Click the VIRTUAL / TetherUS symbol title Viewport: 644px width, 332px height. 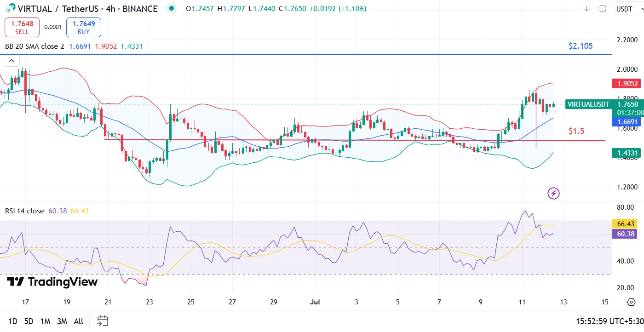point(87,9)
